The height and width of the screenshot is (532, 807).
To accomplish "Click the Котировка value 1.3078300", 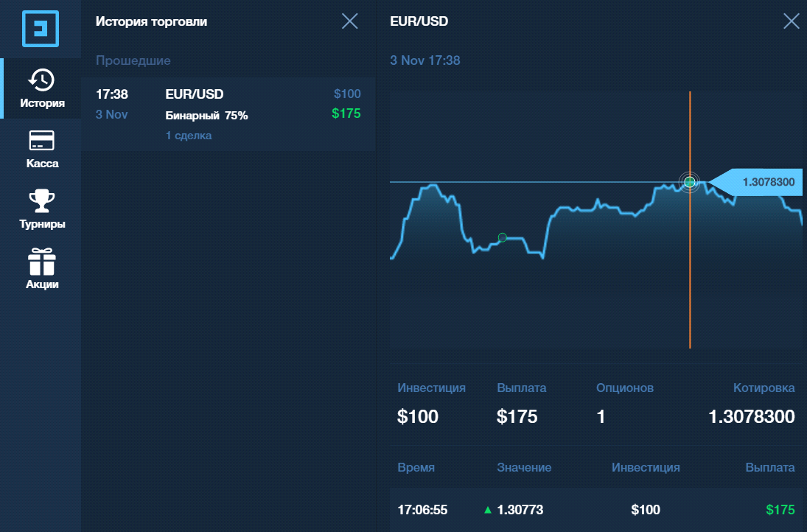I will [752, 416].
